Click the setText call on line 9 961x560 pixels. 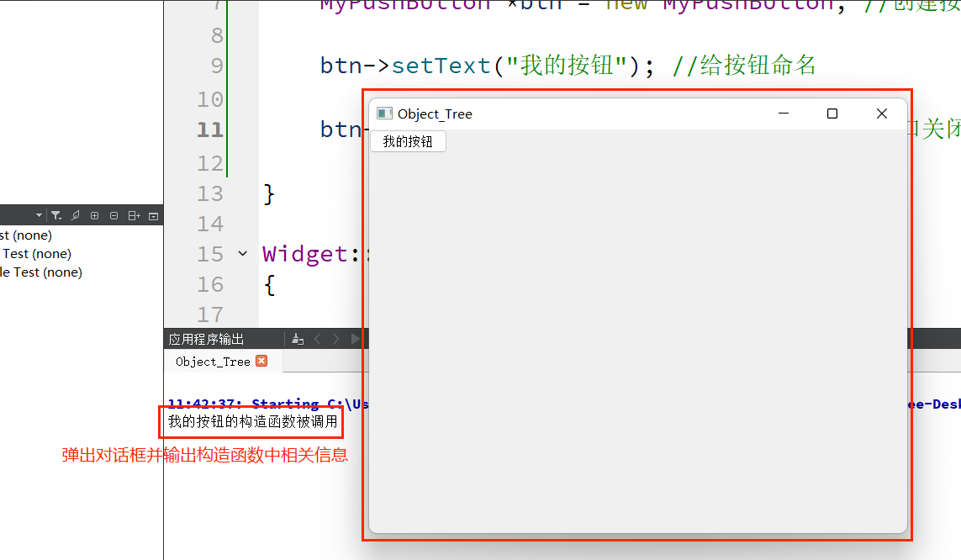click(441, 66)
